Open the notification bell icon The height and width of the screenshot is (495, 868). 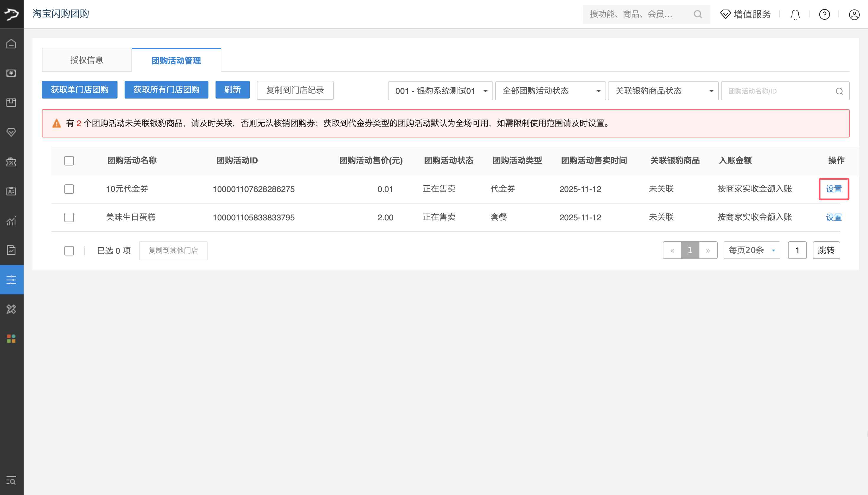coord(795,14)
